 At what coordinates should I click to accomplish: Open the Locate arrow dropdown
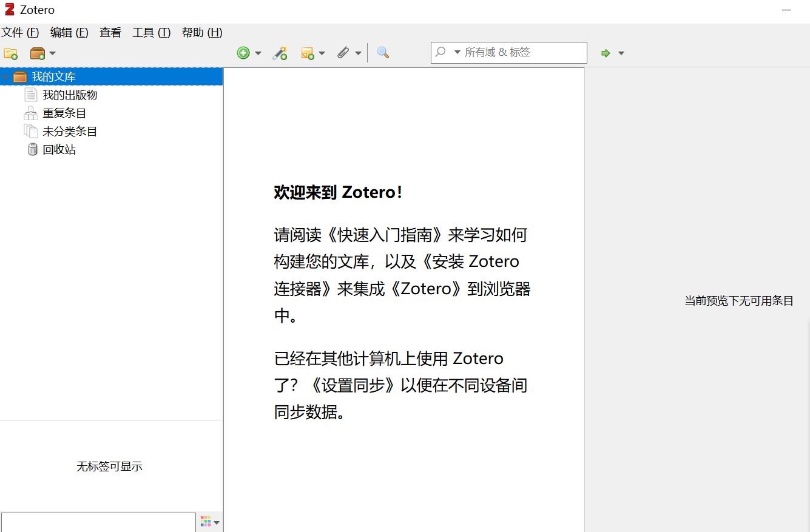621,53
